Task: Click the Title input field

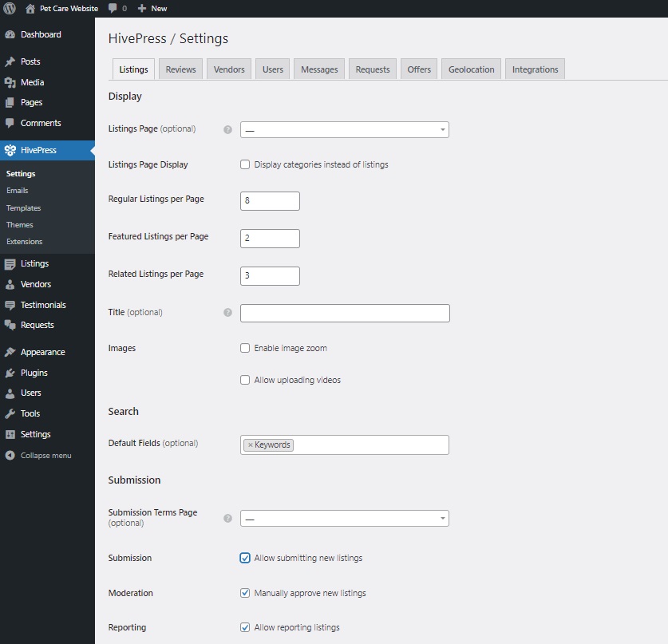Action: click(x=344, y=313)
